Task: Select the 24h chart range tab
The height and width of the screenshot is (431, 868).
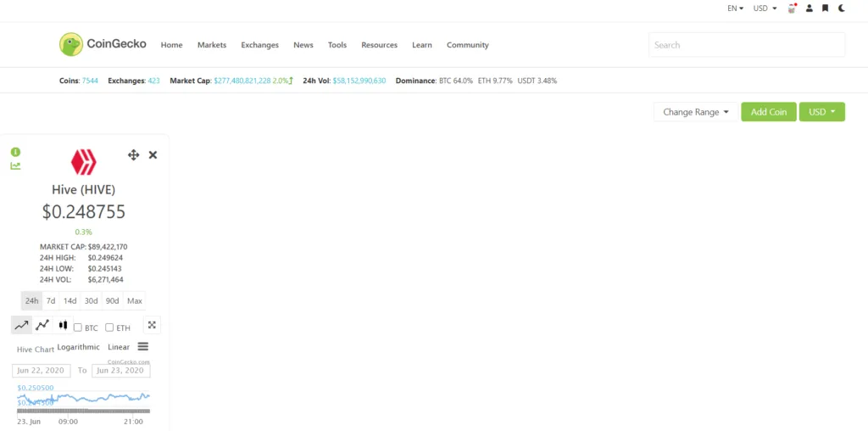Action: [31, 301]
